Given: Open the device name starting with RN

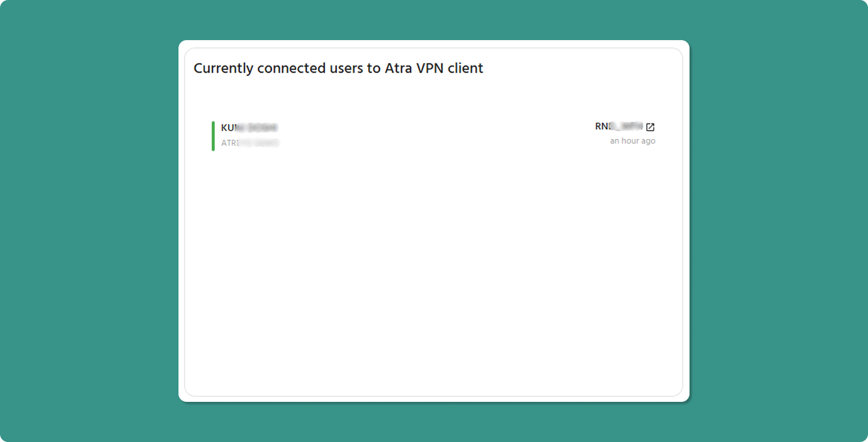Looking at the screenshot, I should tap(618, 126).
